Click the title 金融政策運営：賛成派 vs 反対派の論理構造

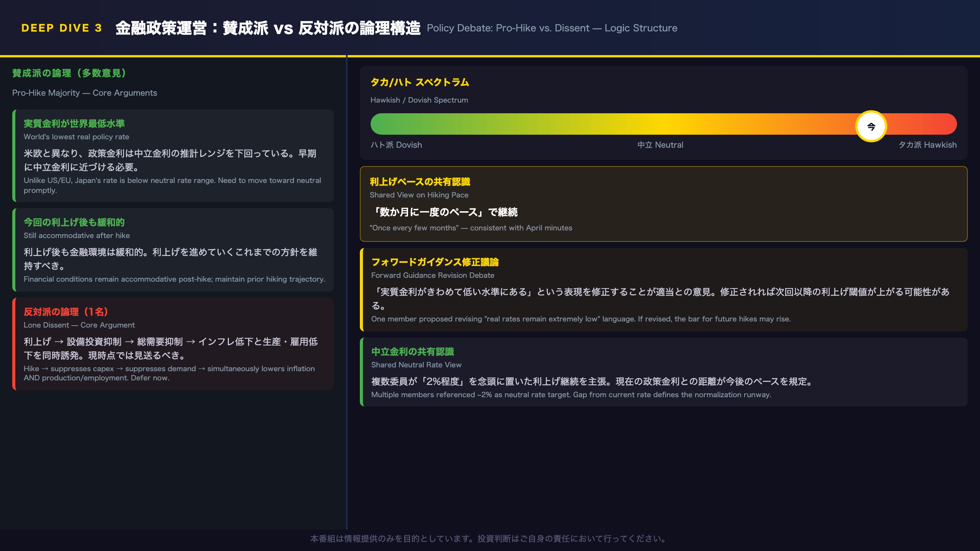[268, 28]
